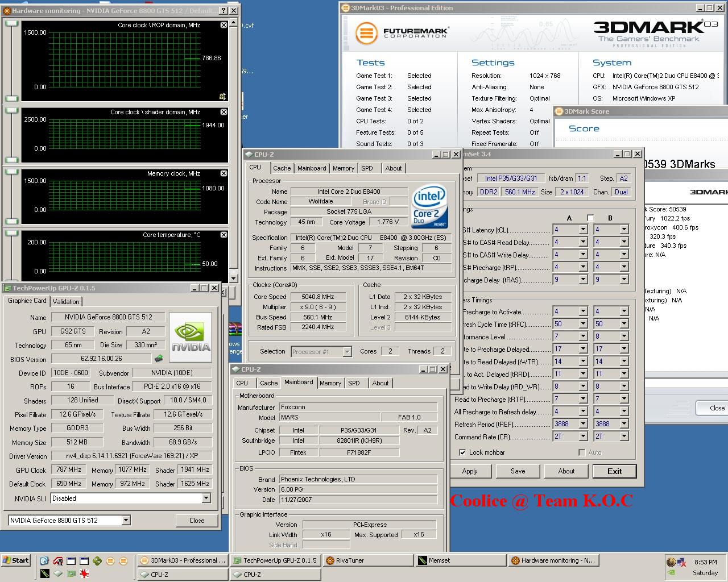Click the Apply button in Memset
Image resolution: width=728 pixels, height=582 pixels.
click(x=470, y=471)
